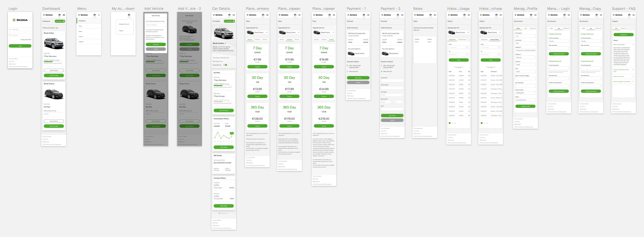Click Logout in the My Account dropdown
The image size is (644, 237).
[x=121, y=30]
